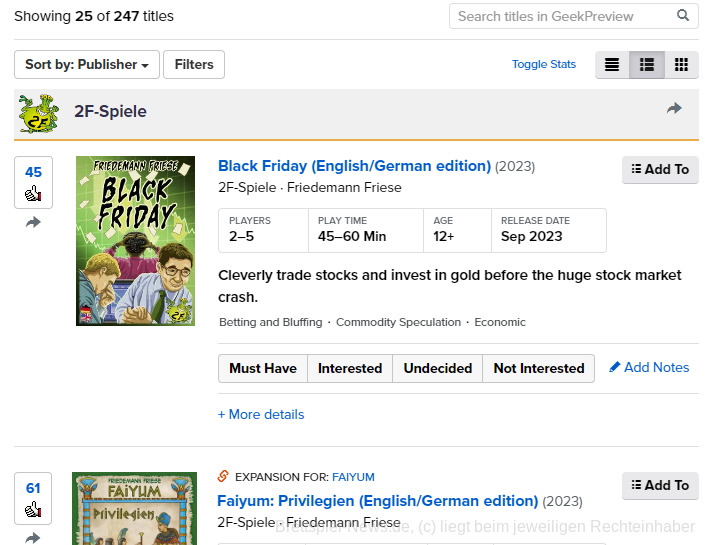This screenshot has height=545, width=708.
Task: Click the Toggle Stats link
Action: coord(544,65)
